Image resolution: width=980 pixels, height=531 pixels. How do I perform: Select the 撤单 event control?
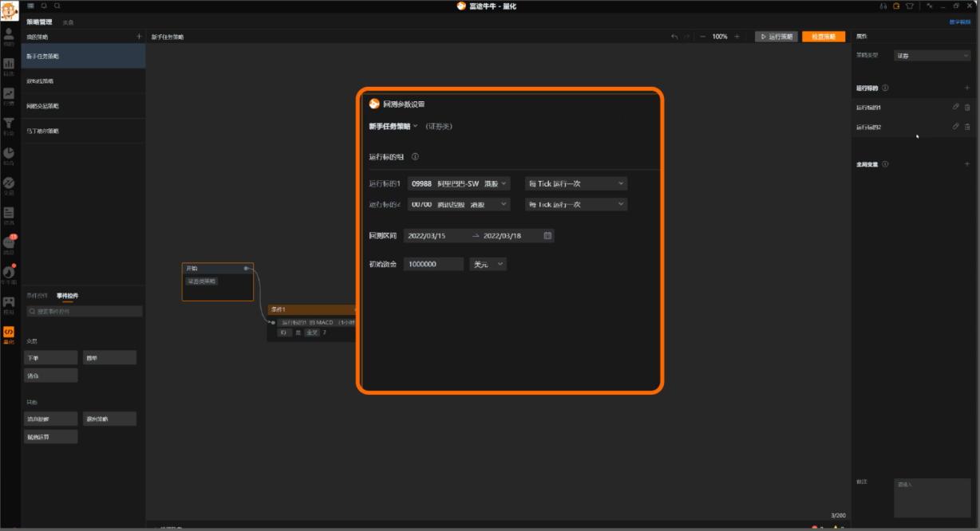pyautogui.click(x=109, y=358)
